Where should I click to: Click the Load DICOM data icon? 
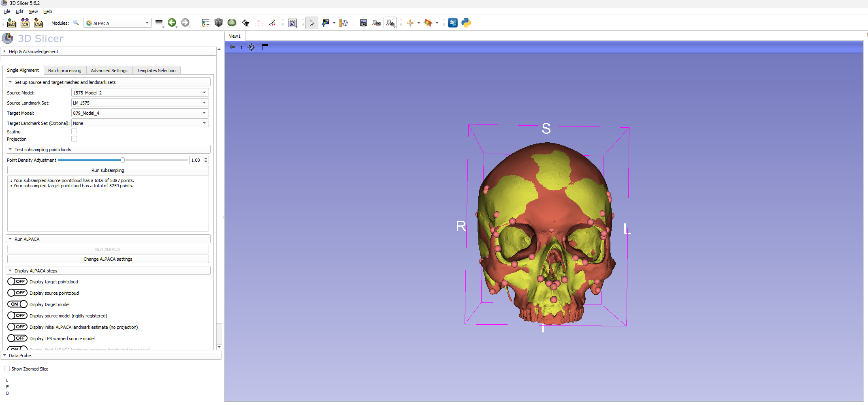coord(25,23)
